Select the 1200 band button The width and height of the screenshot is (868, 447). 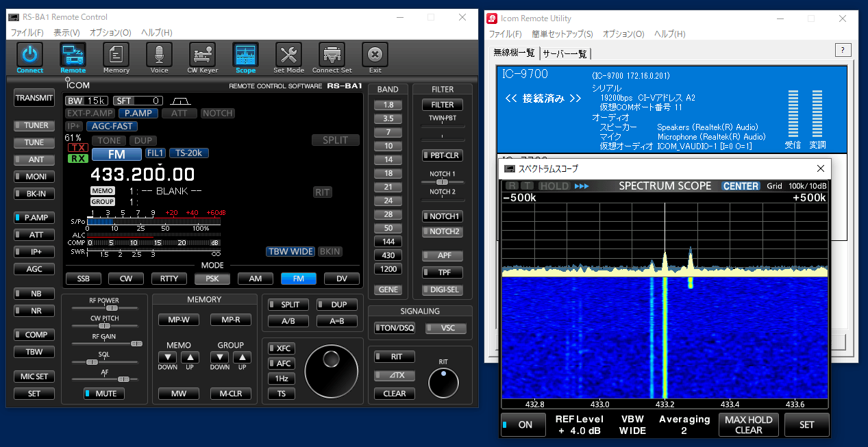tap(388, 269)
